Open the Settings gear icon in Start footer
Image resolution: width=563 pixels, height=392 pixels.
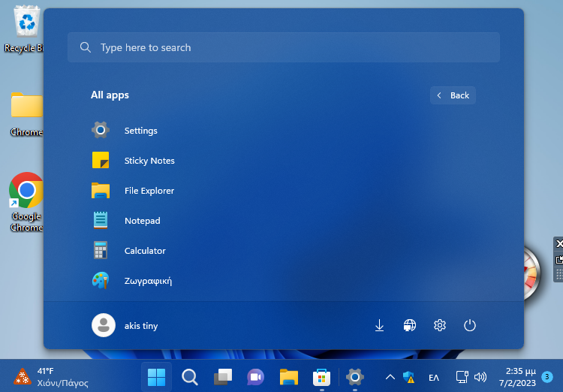440,325
